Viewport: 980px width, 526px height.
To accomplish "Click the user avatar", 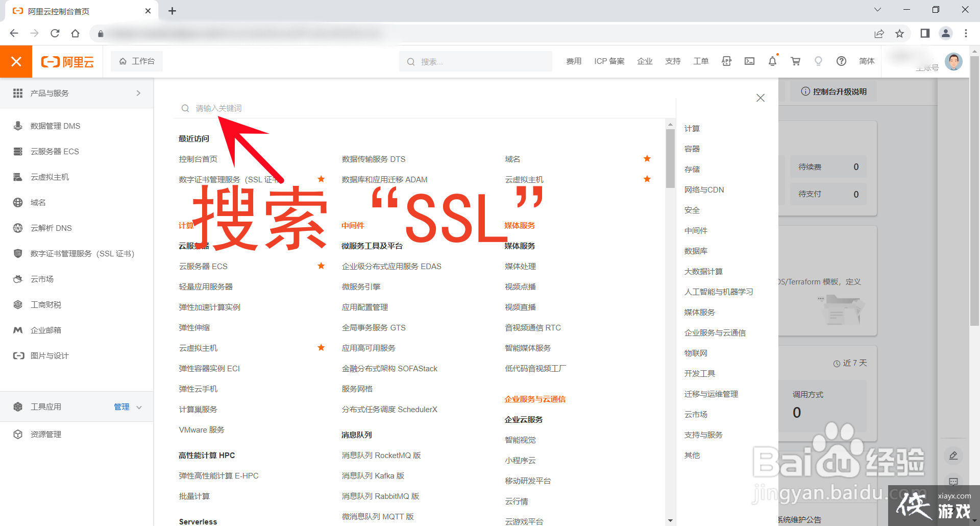I will point(953,62).
